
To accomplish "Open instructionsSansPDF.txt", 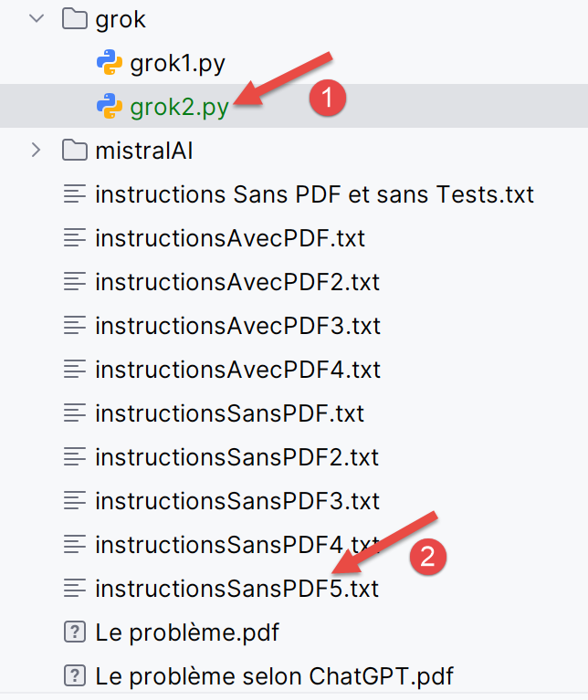I will click(x=229, y=413).
